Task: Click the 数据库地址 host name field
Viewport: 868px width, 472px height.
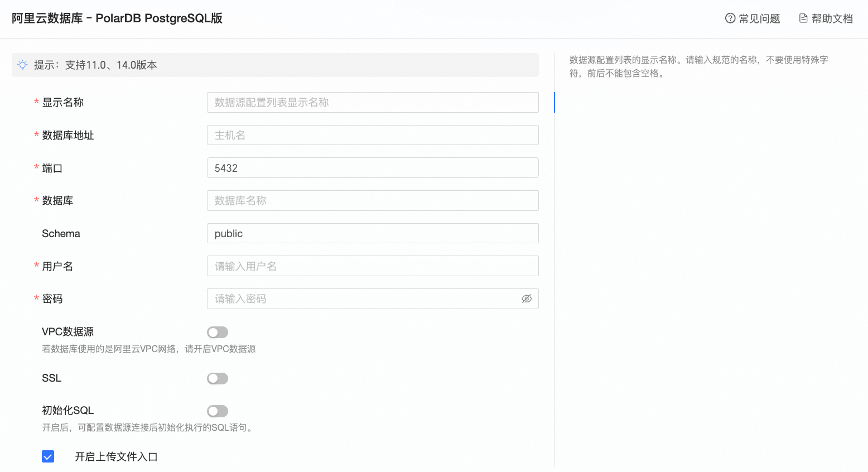Action: pyautogui.click(x=373, y=135)
